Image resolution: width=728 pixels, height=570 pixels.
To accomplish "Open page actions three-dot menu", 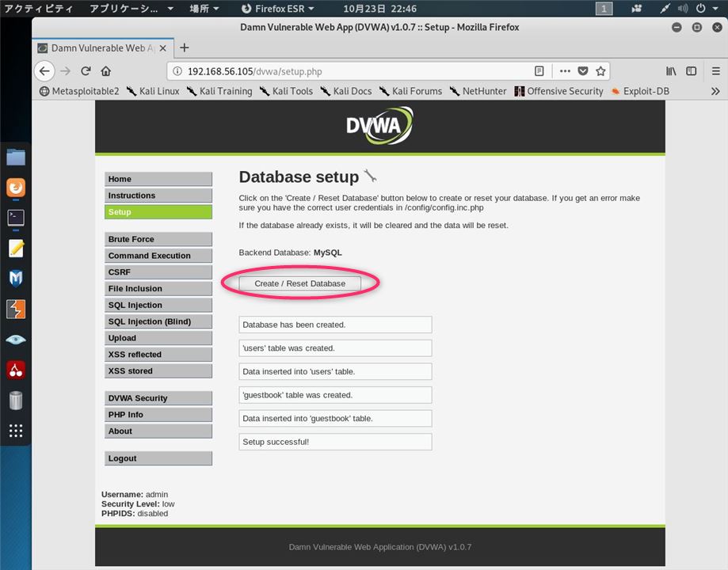I will tap(565, 71).
